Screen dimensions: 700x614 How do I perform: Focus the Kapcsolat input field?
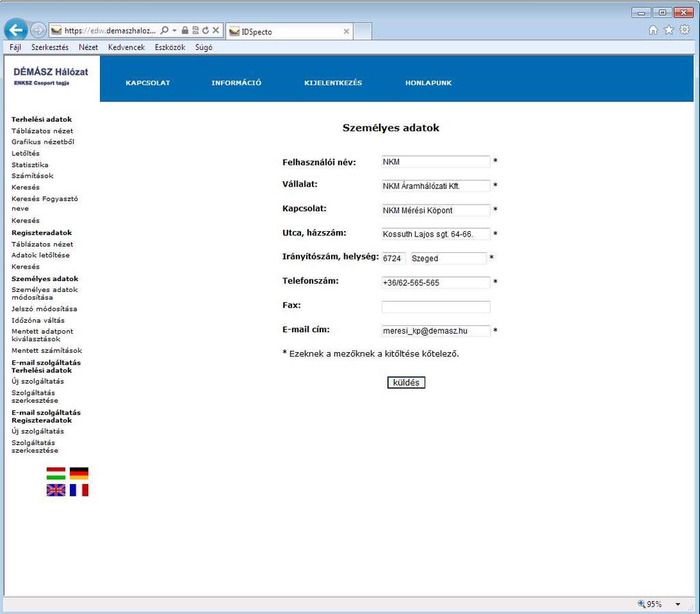436,210
